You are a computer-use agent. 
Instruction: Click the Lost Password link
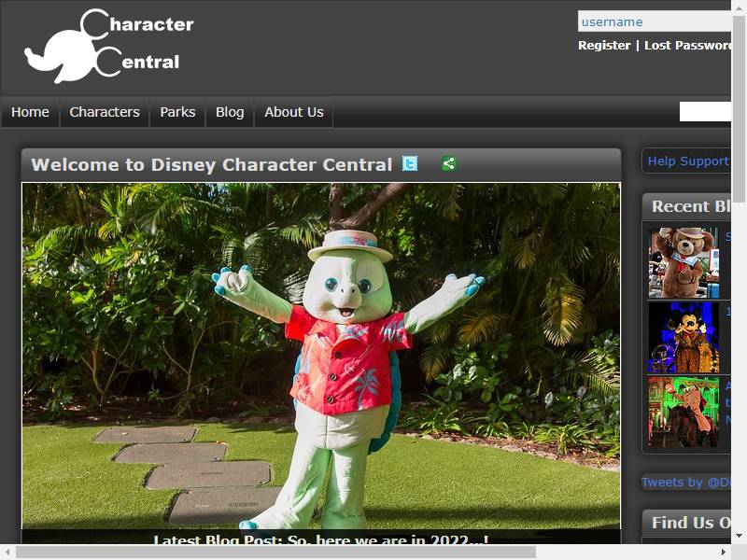pyautogui.click(x=687, y=45)
